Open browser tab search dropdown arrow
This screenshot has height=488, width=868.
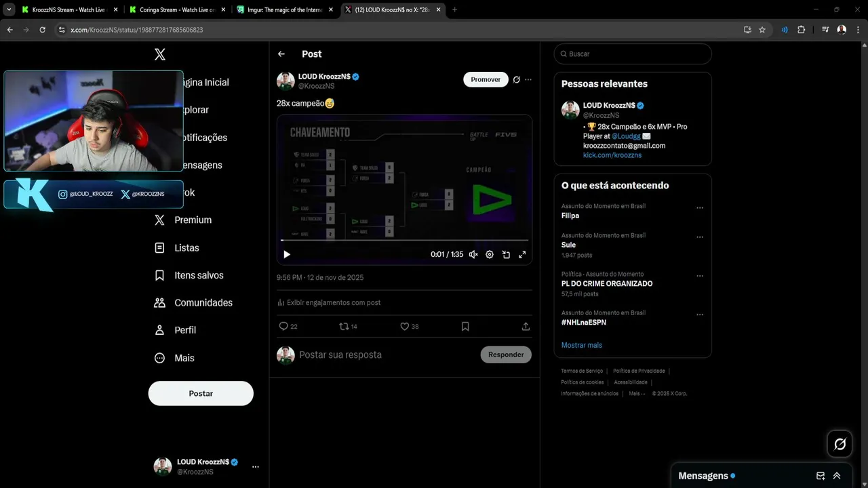coord(9,9)
